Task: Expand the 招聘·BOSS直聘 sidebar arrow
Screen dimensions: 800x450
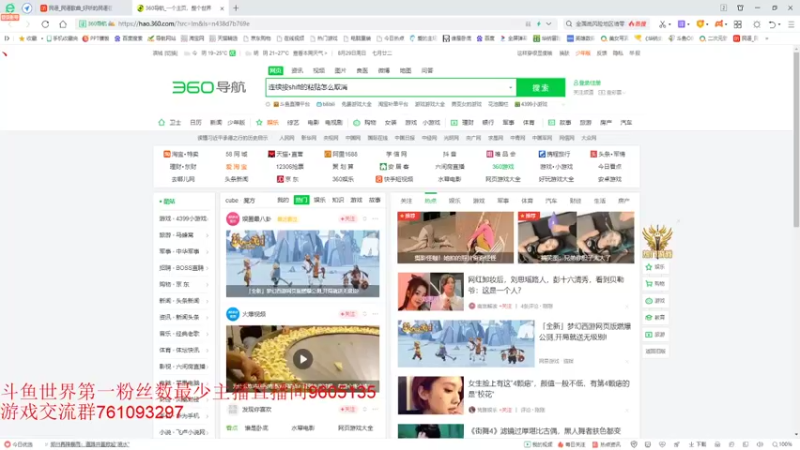Action: (207, 268)
